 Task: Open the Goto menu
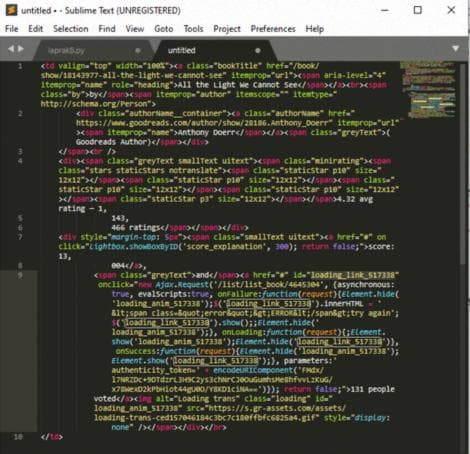coord(163,29)
